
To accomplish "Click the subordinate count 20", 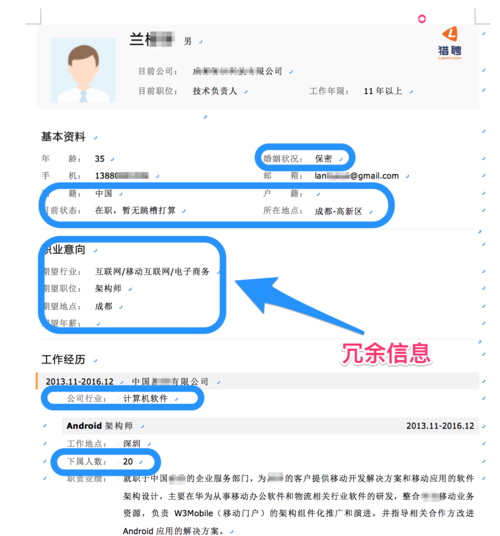I will coord(128,461).
